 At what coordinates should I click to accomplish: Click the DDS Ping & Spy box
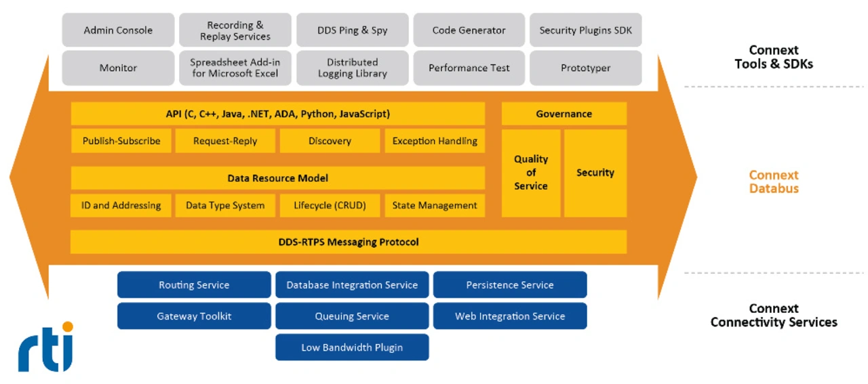(x=353, y=30)
